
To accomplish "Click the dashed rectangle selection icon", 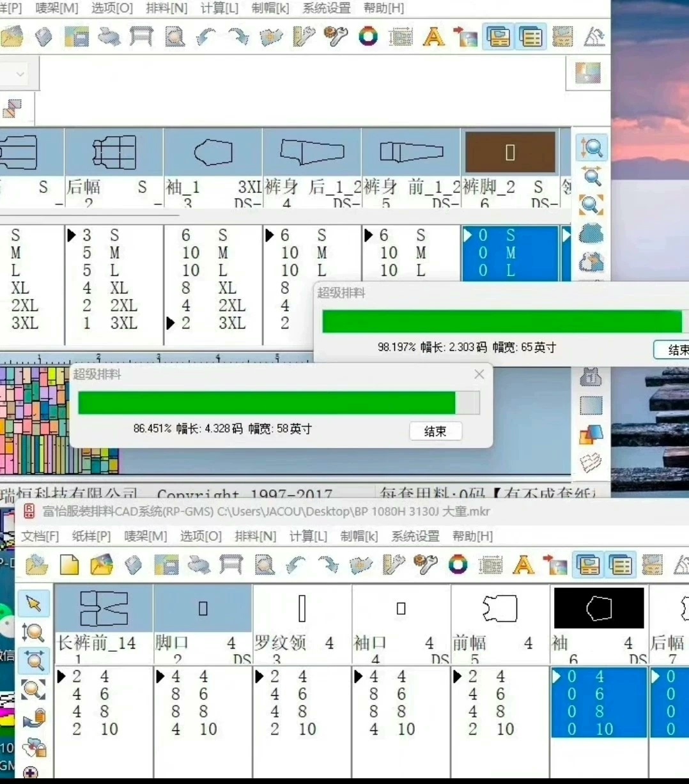I will coord(591,406).
